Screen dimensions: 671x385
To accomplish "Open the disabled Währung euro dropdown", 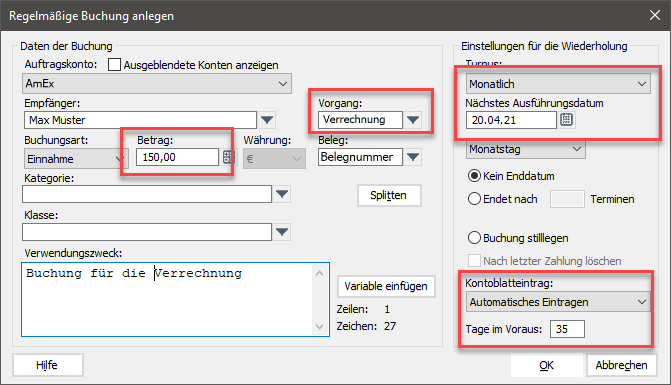I will click(274, 159).
